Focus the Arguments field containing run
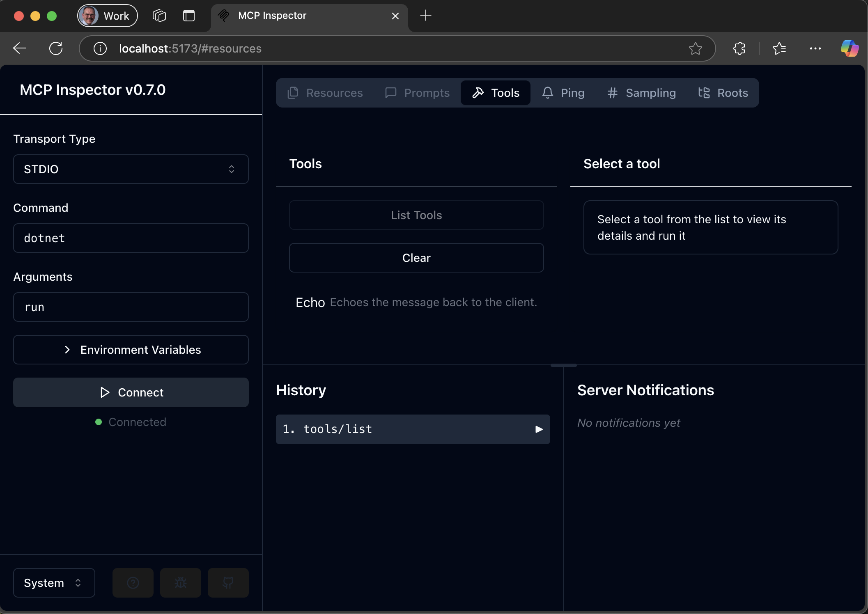 click(131, 307)
